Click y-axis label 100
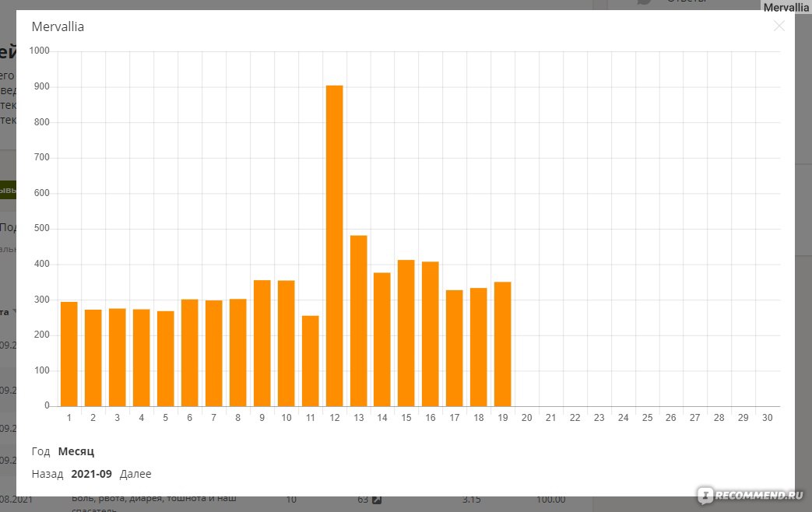 click(x=42, y=370)
